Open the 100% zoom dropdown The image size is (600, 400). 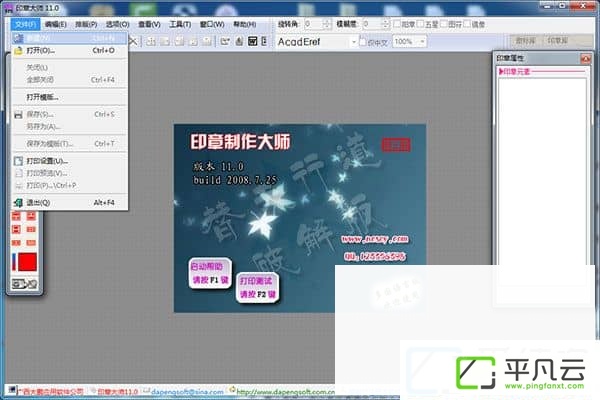coord(422,41)
